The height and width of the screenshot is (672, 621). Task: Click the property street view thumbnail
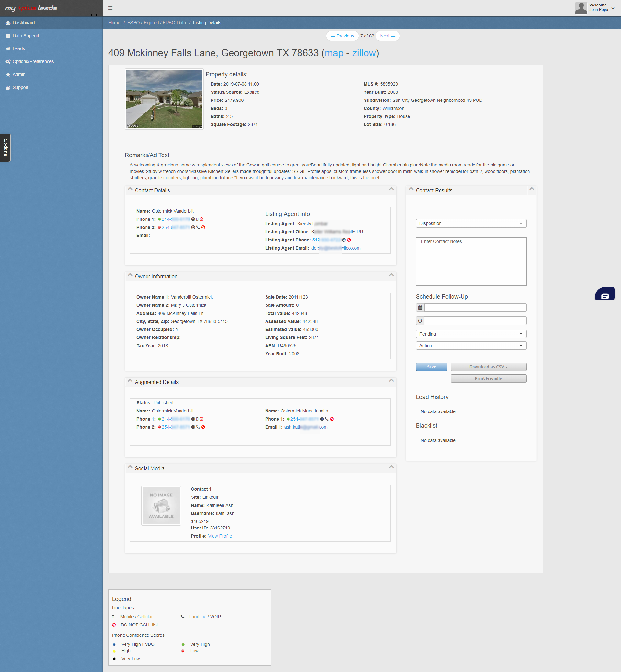point(164,99)
